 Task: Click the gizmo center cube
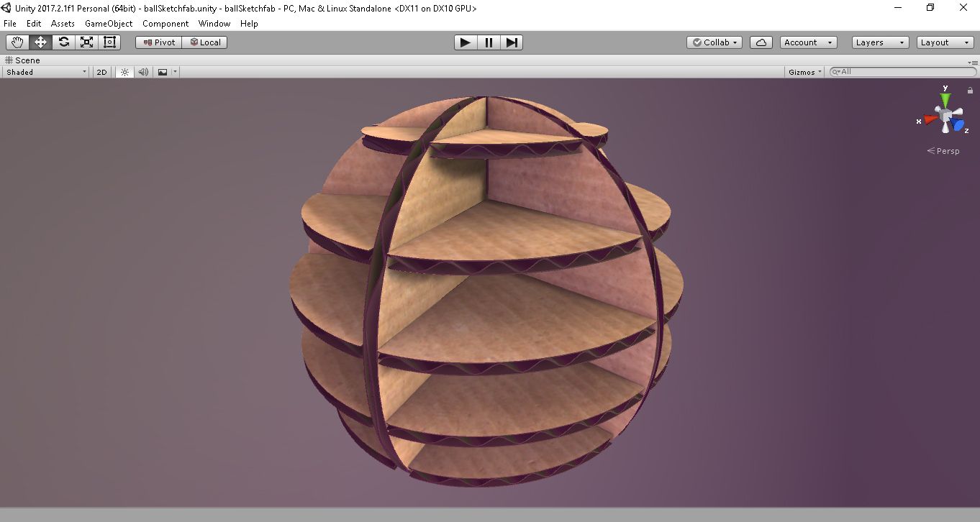[946, 115]
